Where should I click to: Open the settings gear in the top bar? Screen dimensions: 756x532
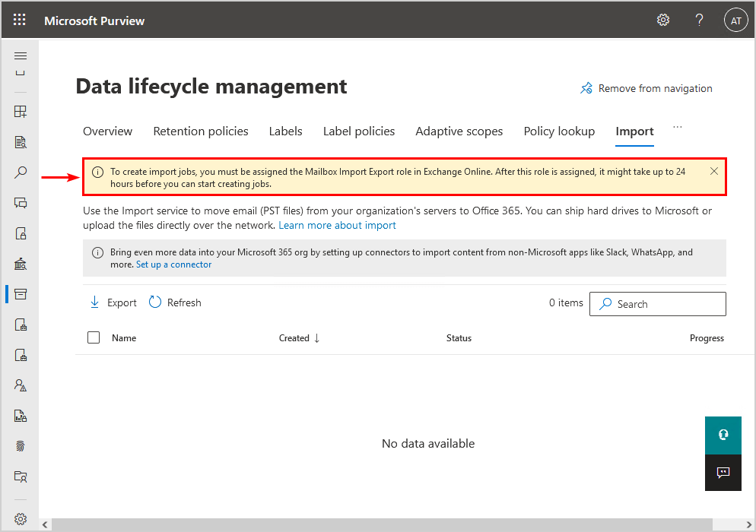click(663, 20)
